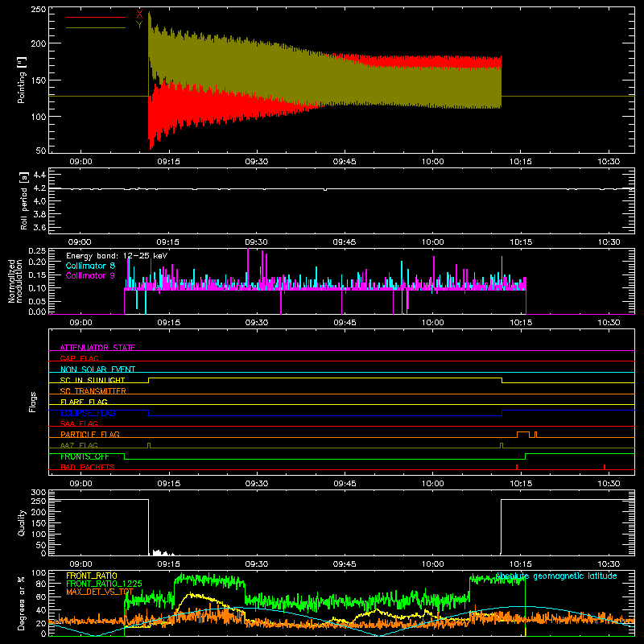644x644 pixels.
Task: Click the 09:30 tick label under Roll period plot
Action: 256,242
